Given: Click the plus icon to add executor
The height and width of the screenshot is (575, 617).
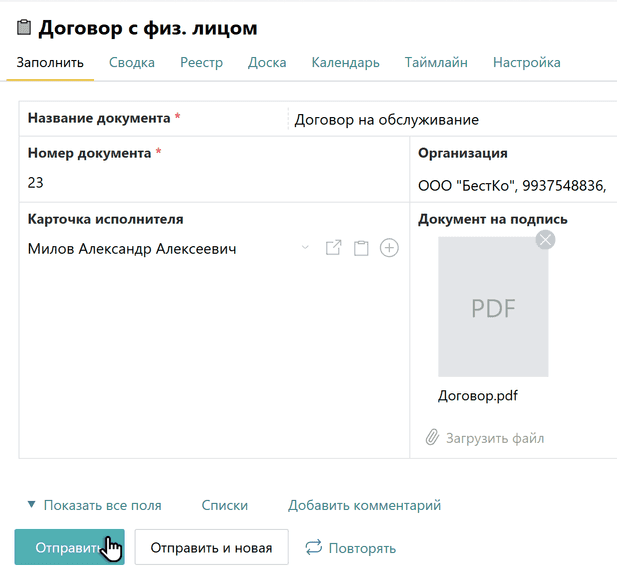Looking at the screenshot, I should tap(389, 248).
